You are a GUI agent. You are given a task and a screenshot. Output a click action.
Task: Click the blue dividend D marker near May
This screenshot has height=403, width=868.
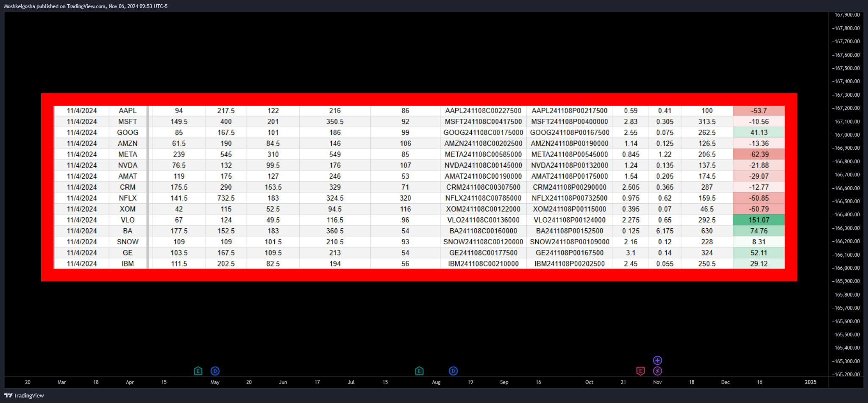215,371
